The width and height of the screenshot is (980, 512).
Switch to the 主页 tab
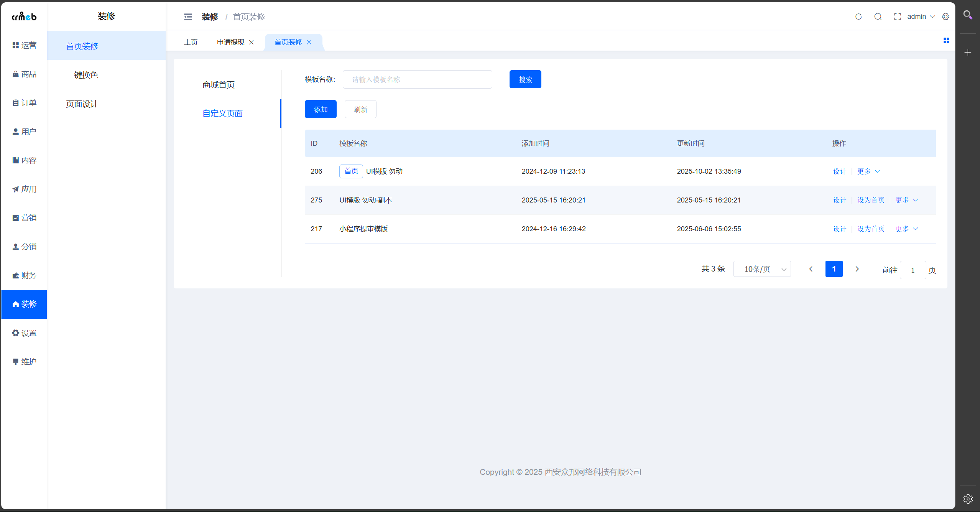coord(191,42)
